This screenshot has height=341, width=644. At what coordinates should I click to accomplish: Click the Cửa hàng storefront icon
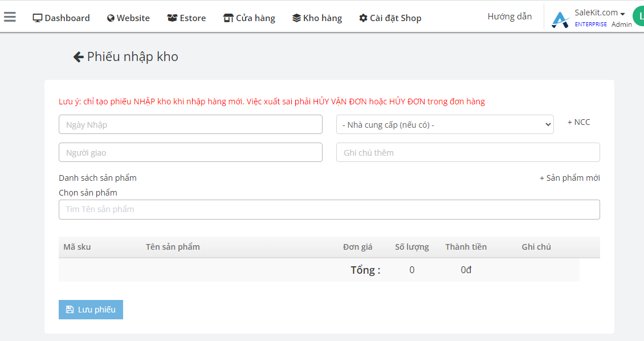(x=228, y=18)
